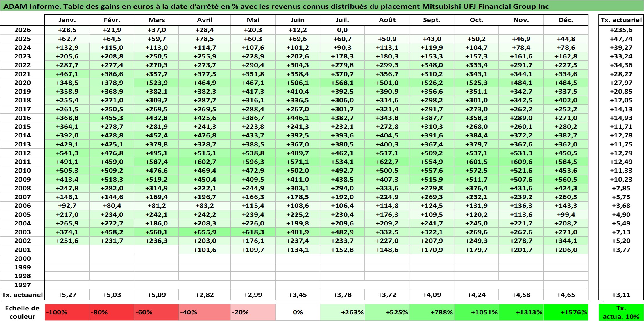Viewport: 644px width, 321px height.
Task: Select the 0% white scale swatch
Action: (x=298, y=312)
